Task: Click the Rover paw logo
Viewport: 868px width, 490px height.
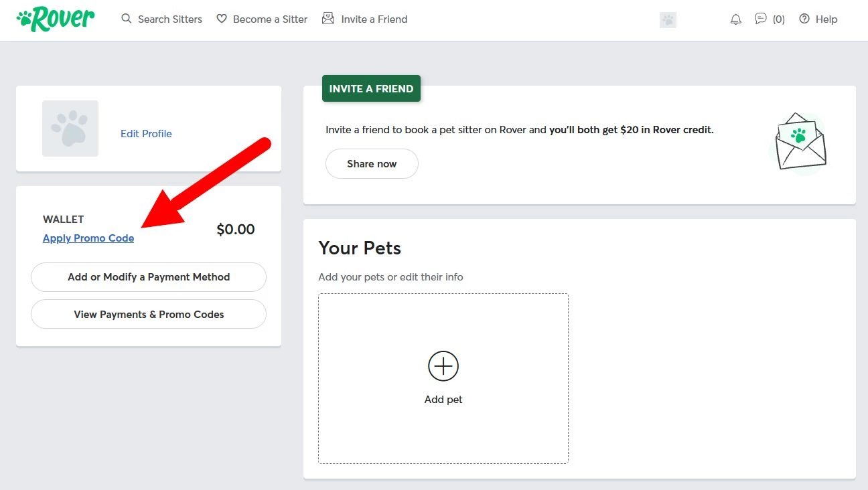Action: click(x=55, y=19)
